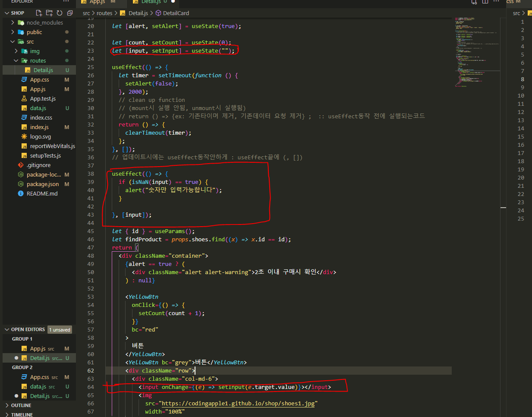Click the GROUP 1 header label
532x417 pixels.
point(22,339)
